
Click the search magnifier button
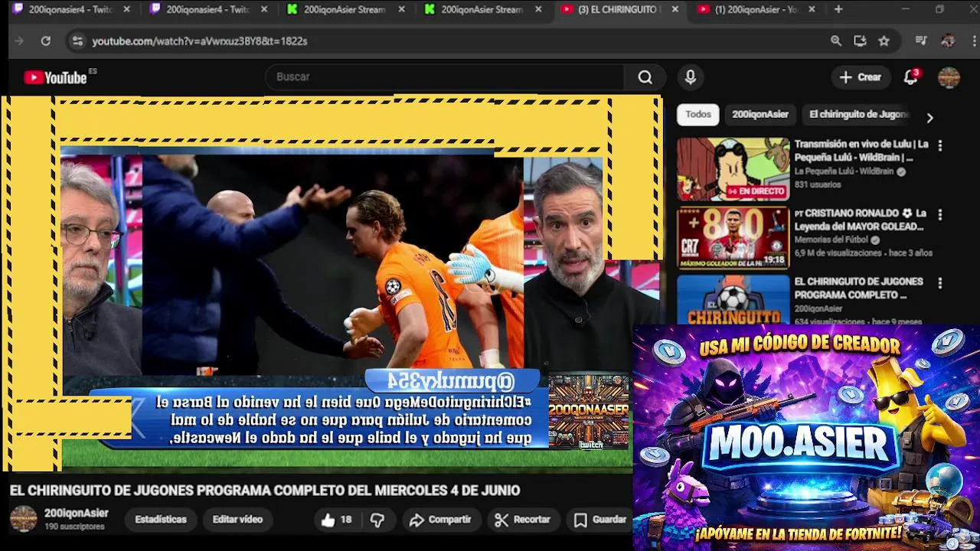coord(645,77)
